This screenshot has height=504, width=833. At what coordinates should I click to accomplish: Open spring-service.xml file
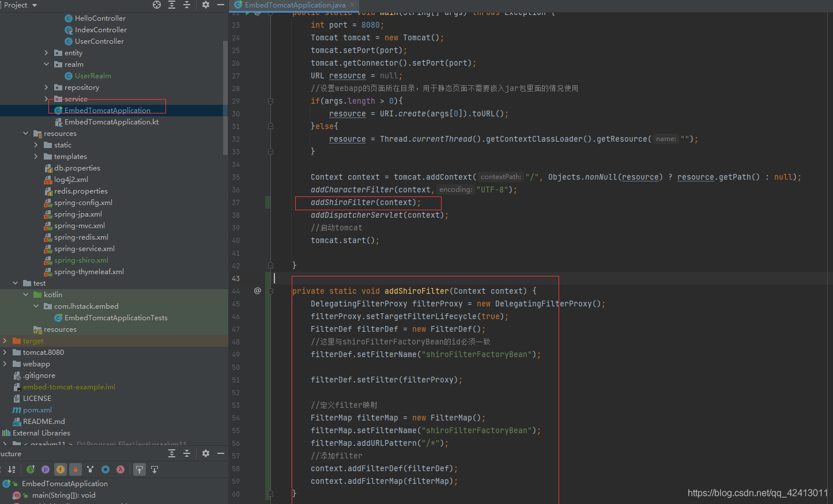point(84,249)
